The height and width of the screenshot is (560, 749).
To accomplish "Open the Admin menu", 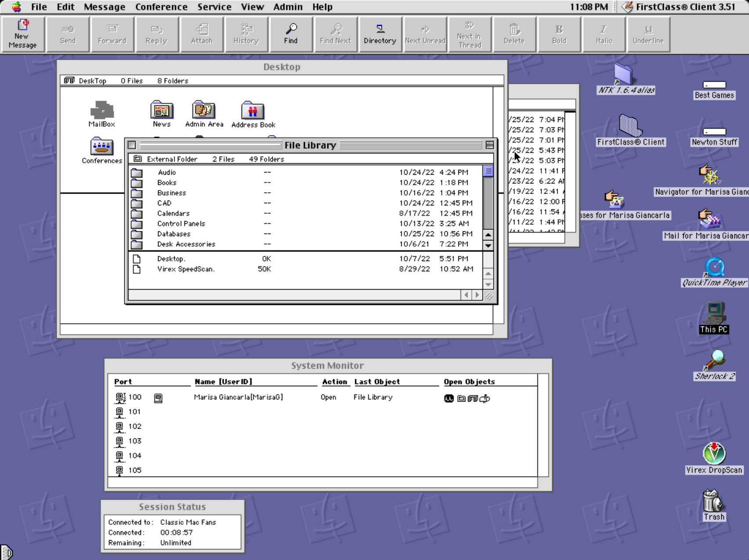I will tap(288, 7).
